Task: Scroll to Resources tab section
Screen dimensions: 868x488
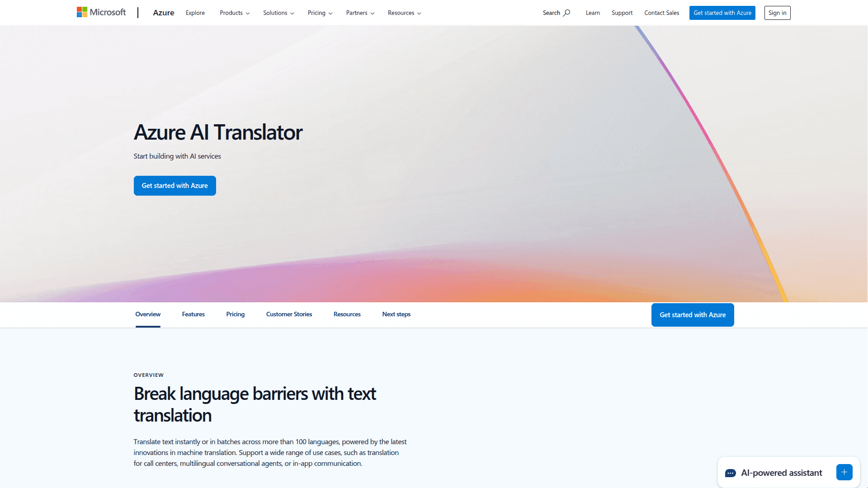Action: point(347,314)
